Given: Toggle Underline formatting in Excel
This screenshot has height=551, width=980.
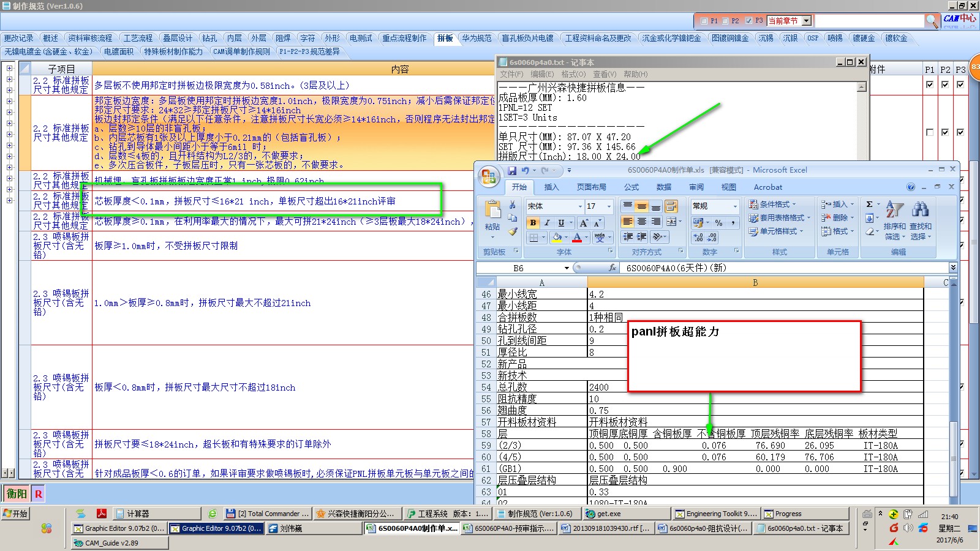Looking at the screenshot, I should coord(561,223).
